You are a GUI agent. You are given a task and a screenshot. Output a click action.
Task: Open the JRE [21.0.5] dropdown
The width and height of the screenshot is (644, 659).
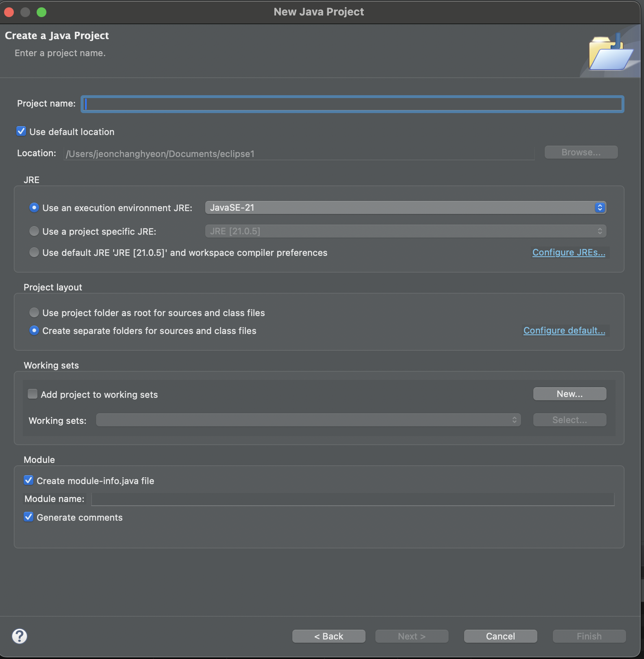tap(405, 231)
